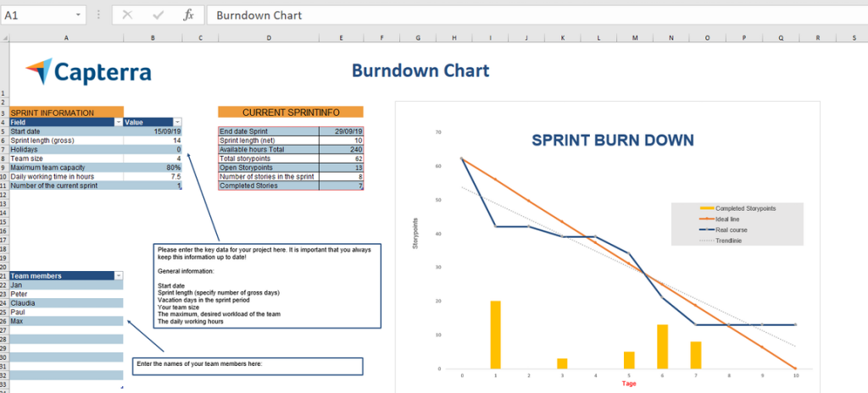
Task: Select team member Peter
Action: click(66, 294)
